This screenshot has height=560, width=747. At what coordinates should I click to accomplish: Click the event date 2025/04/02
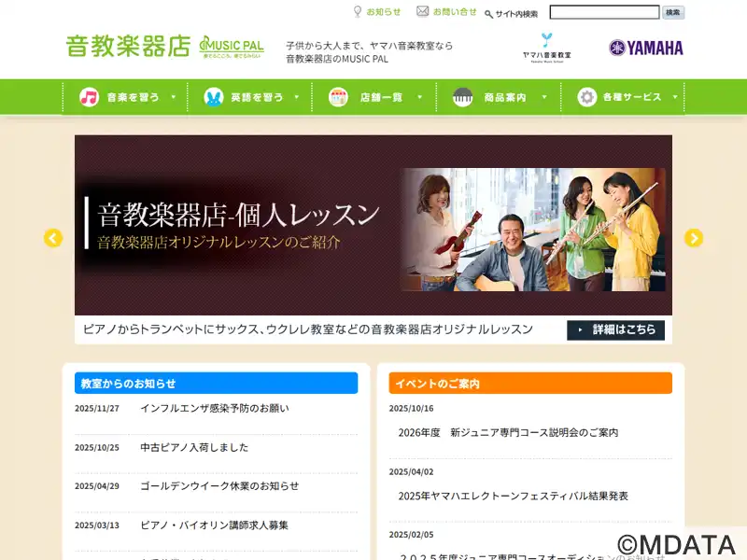[x=411, y=472]
